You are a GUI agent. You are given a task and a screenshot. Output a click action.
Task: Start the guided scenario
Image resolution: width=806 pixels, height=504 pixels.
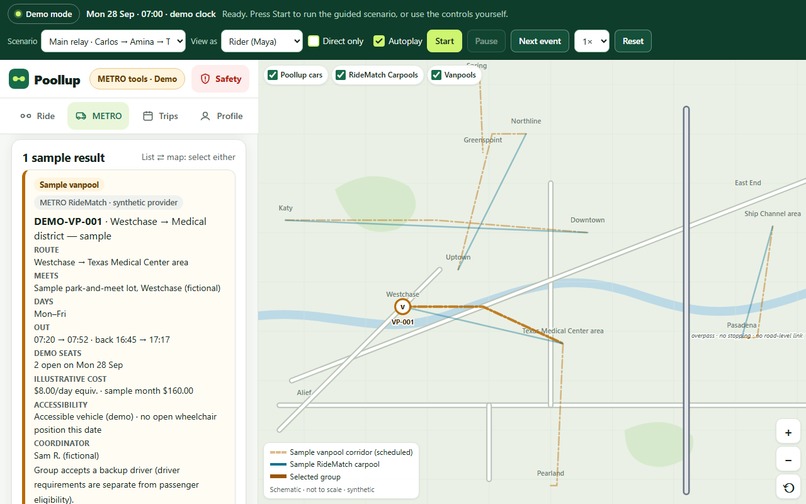tap(445, 41)
